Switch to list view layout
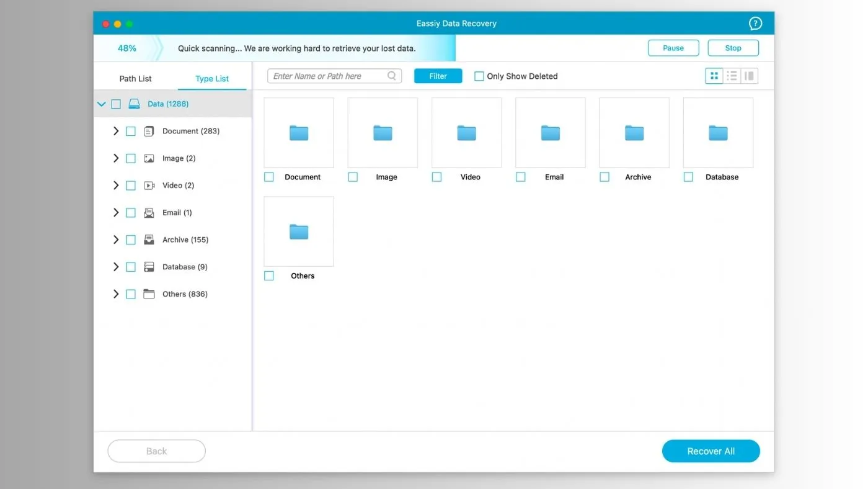This screenshot has width=868, height=489. click(x=732, y=76)
